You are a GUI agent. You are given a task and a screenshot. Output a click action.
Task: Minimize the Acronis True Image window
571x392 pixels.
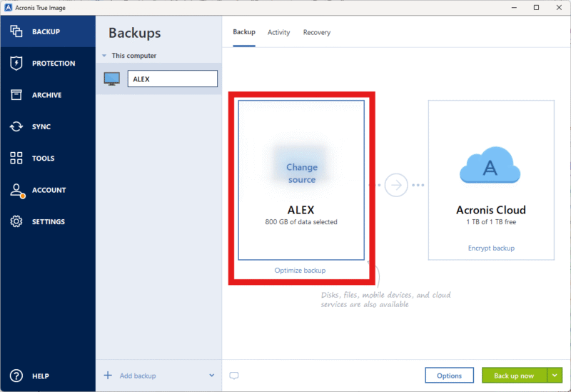514,7
